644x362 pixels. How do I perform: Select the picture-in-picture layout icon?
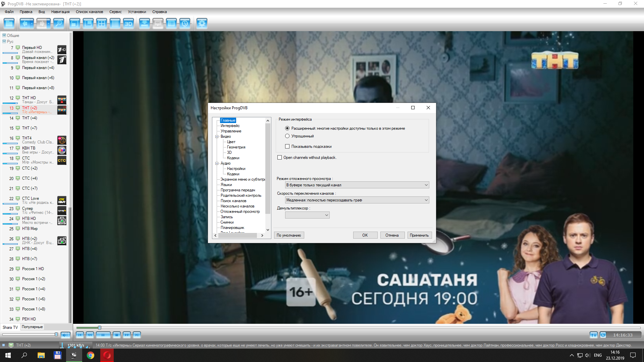(88, 23)
